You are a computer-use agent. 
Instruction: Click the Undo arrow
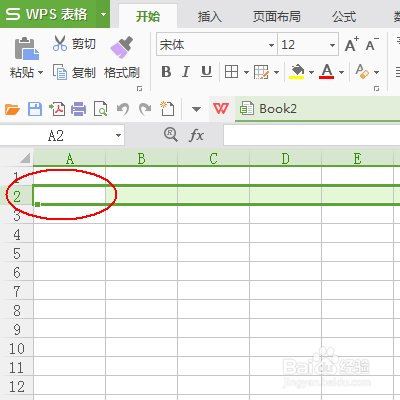123,109
